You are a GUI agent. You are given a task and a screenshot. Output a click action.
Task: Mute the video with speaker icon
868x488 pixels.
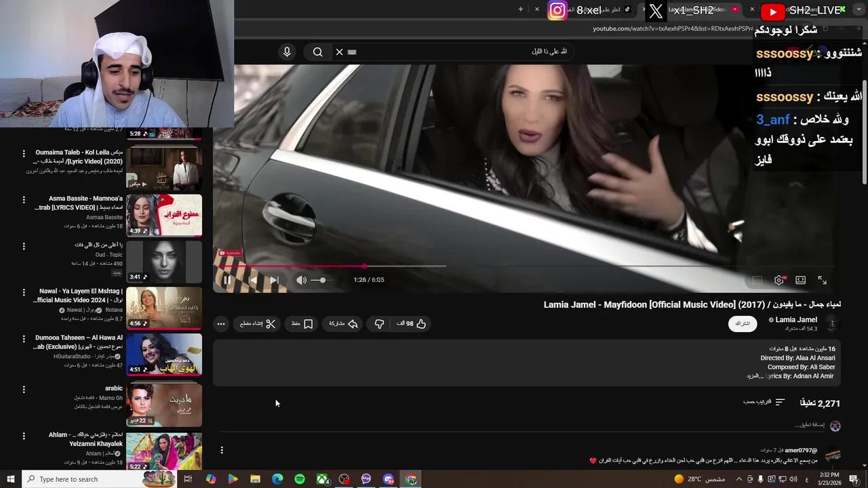point(301,280)
